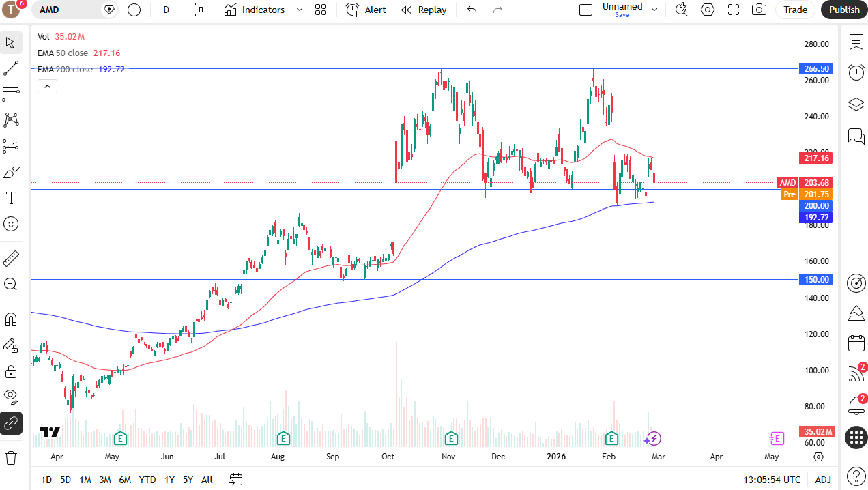Open the Fibonacci retracement tools
This screenshot has width=868, height=490.
tap(11, 94)
